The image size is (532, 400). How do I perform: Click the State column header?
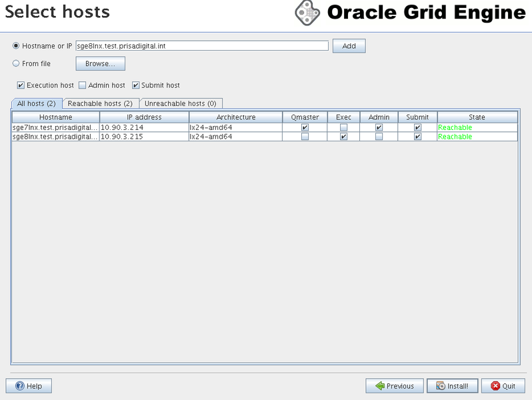[477, 117]
